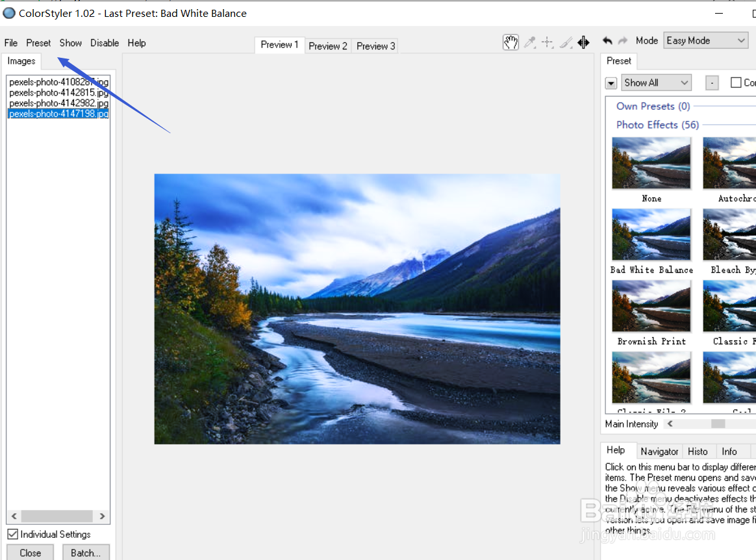Click the image list scroll left arrow
Viewport: 756px width, 560px height.
pyautogui.click(x=14, y=516)
